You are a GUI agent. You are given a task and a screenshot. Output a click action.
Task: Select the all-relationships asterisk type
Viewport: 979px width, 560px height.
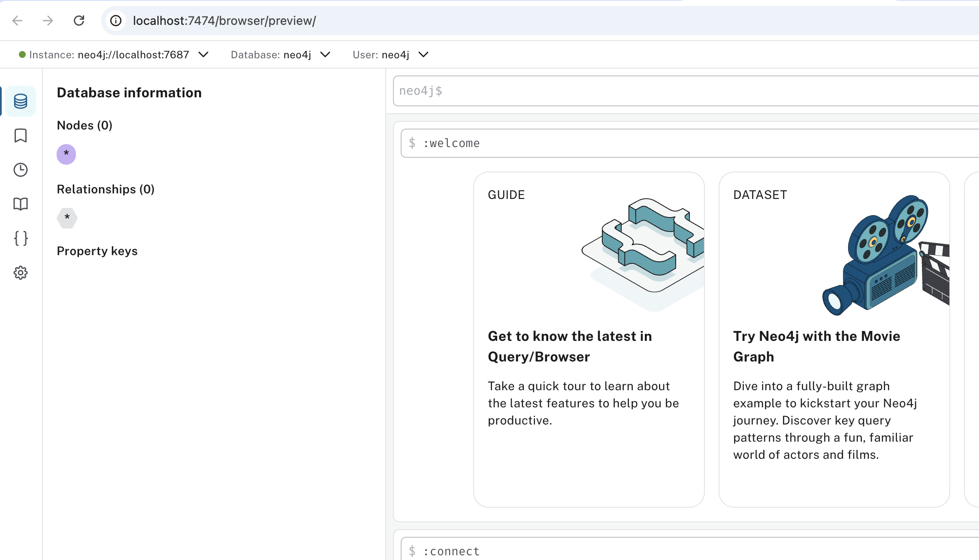click(x=67, y=218)
